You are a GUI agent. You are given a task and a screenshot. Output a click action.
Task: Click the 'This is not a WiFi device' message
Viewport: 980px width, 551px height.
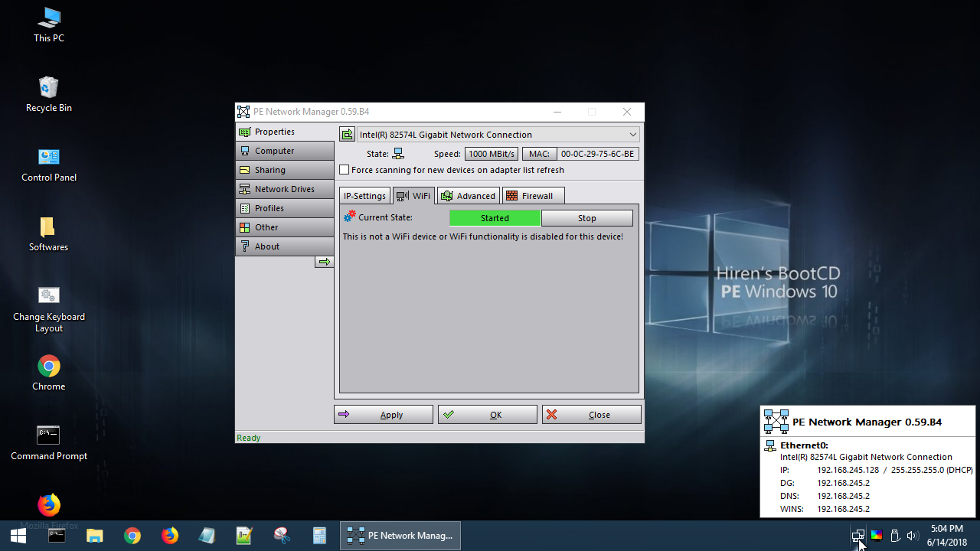[483, 236]
